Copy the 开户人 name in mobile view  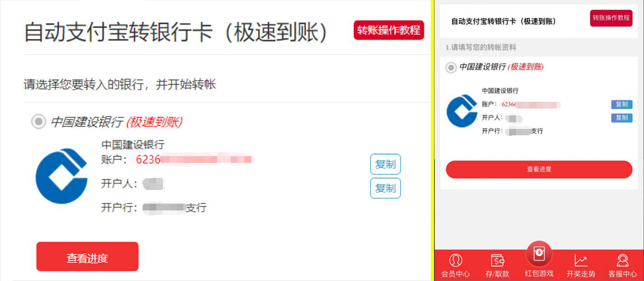tap(621, 118)
